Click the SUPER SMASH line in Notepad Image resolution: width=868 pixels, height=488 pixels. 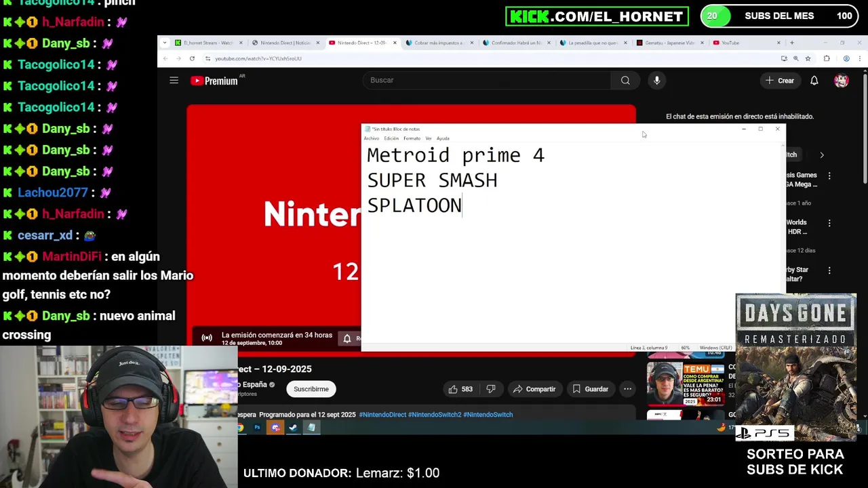click(432, 180)
